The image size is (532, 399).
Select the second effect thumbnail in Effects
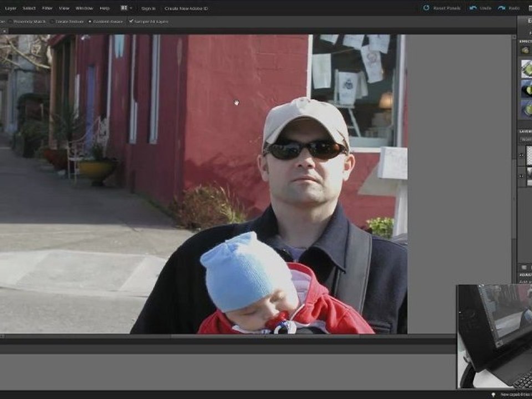[526, 89]
